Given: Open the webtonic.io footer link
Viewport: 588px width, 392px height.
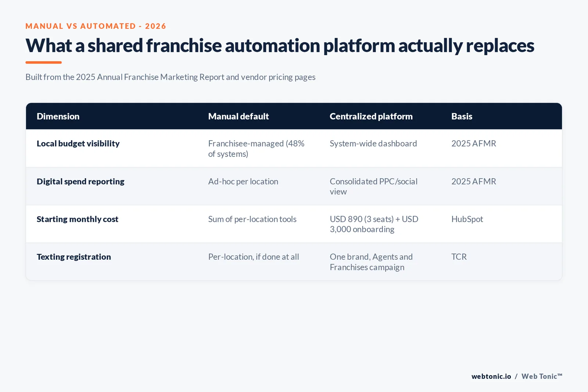Looking at the screenshot, I should pos(491,377).
